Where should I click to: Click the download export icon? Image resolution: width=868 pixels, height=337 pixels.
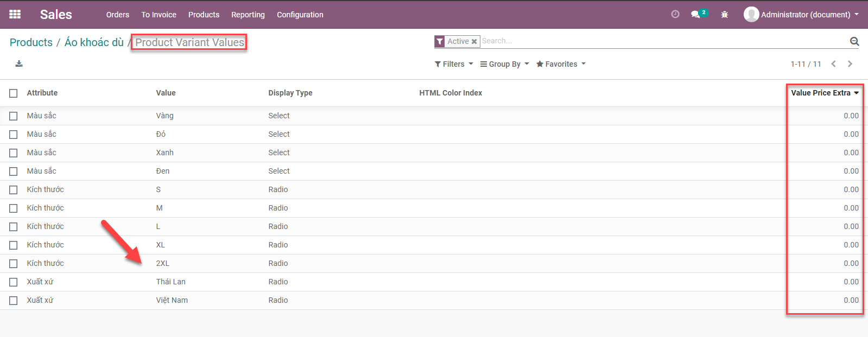pos(19,64)
